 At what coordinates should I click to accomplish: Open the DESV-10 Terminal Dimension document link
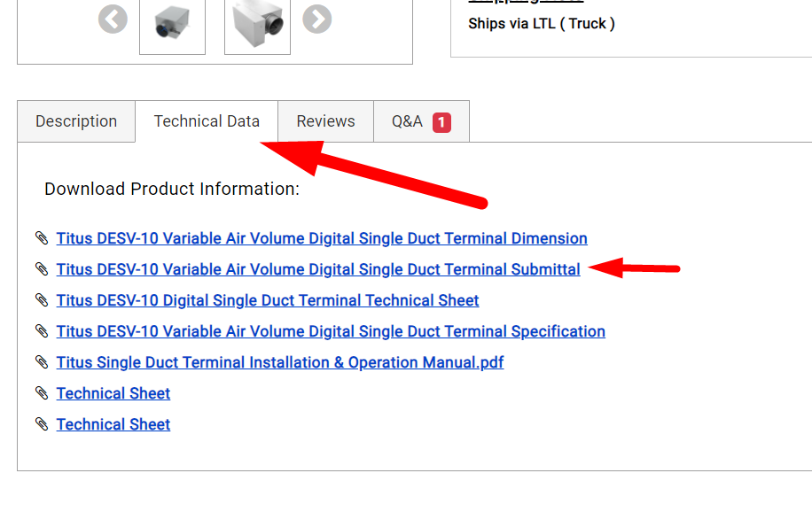321,238
